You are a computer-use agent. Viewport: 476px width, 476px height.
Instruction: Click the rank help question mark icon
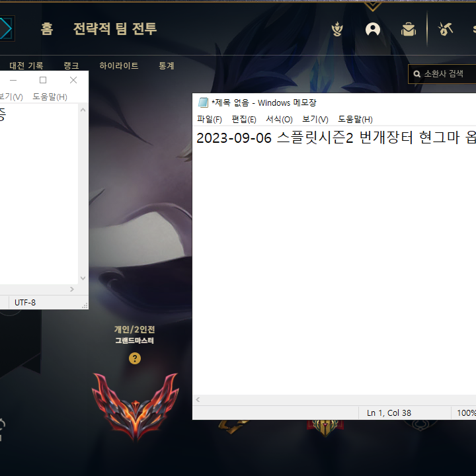click(135, 358)
